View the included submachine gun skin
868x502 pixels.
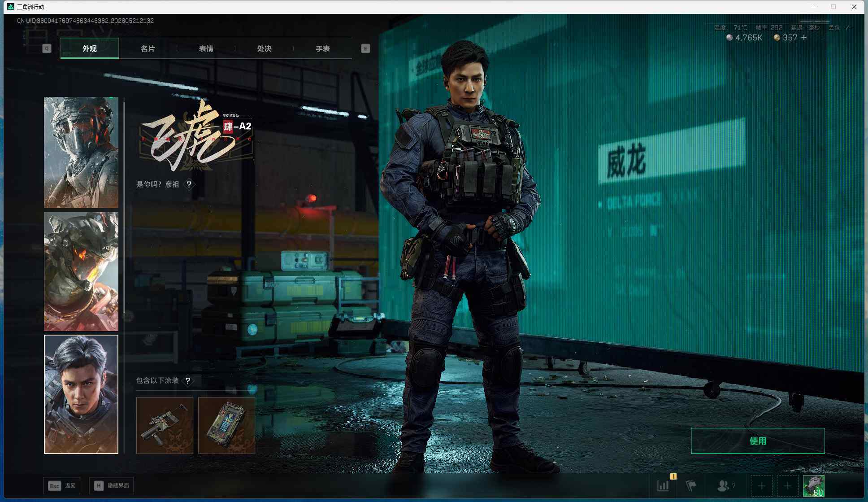(x=165, y=425)
